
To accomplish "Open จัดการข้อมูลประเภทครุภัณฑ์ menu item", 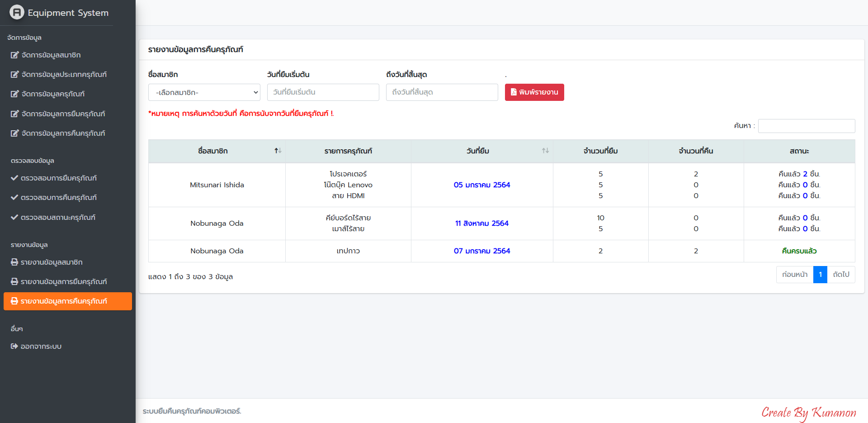I will [x=64, y=75].
